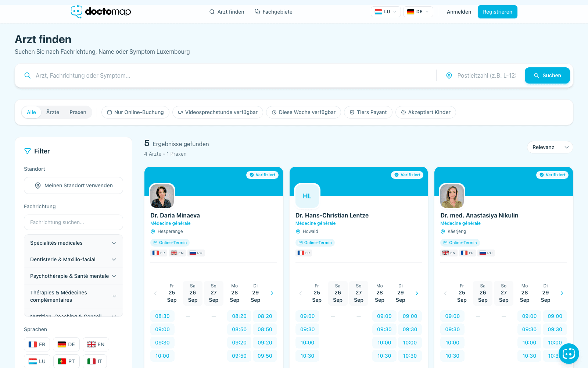Viewport: 588px width, 368px height.
Task: Expand Thérapies & Médecines complémentaires category
Action: click(73, 296)
